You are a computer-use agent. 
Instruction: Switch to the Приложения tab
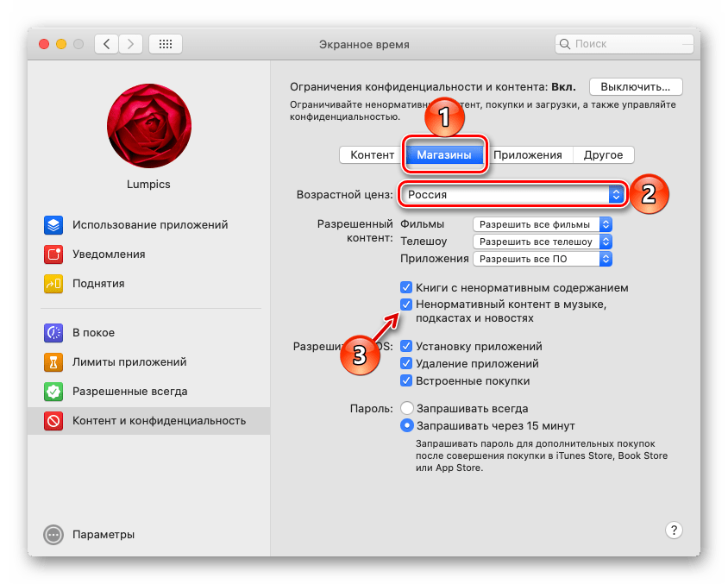(x=527, y=155)
